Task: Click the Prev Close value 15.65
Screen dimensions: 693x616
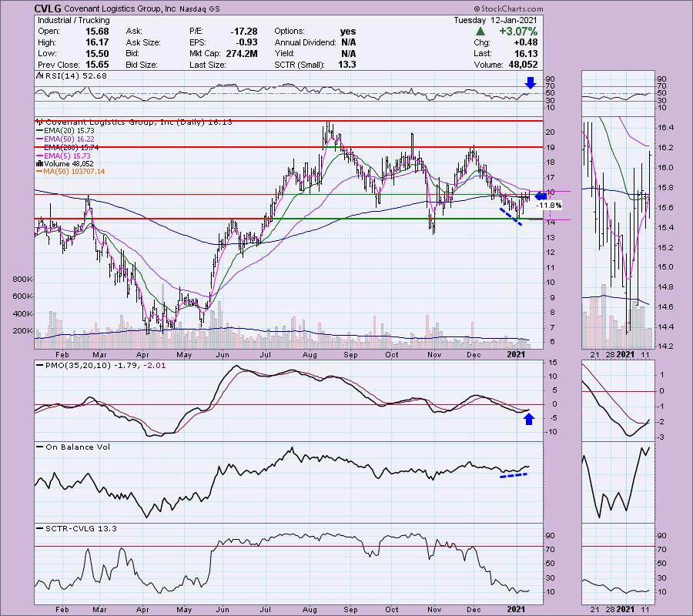Action: coord(97,65)
